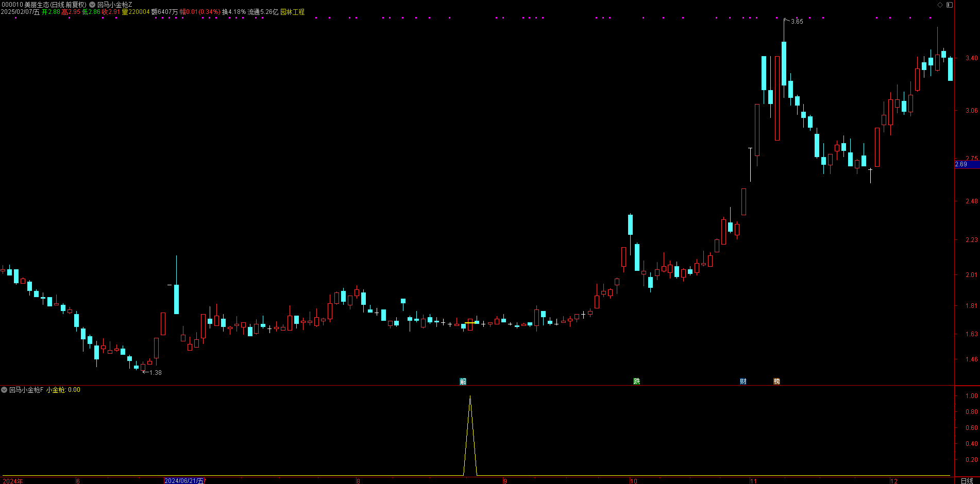Viewport: 980px width, 484px height.
Task: Click the 1.38 low price annotation
Action: 155,373
